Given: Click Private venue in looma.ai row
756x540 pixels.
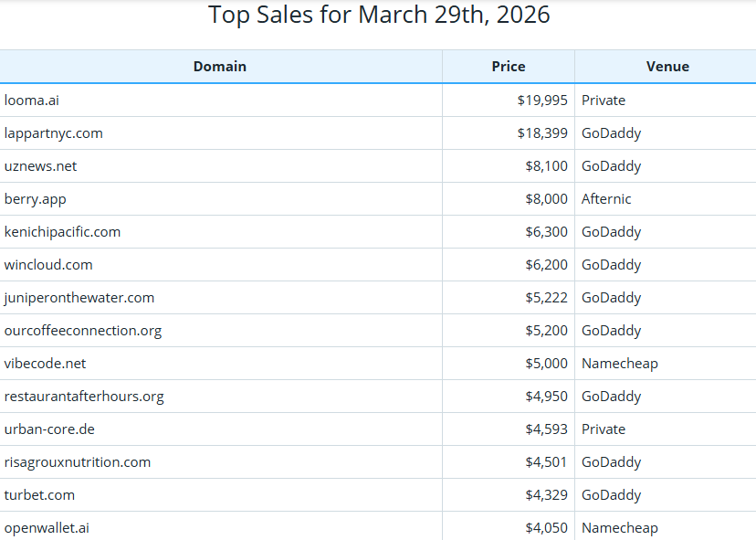Looking at the screenshot, I should (604, 101).
